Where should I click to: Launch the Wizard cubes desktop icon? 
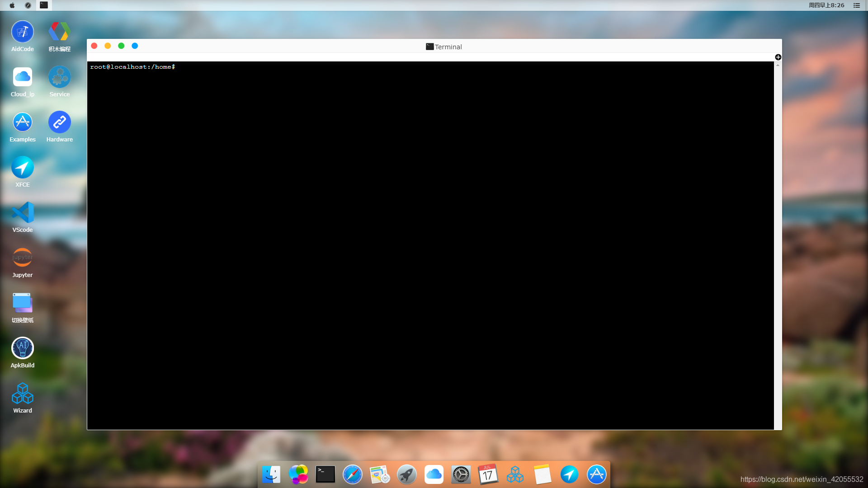(x=22, y=394)
